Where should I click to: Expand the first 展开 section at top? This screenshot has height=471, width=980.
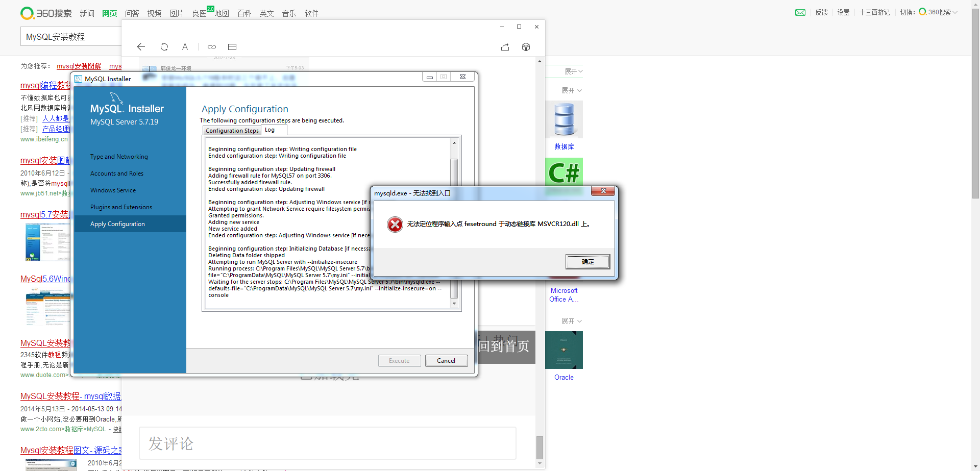[573, 71]
